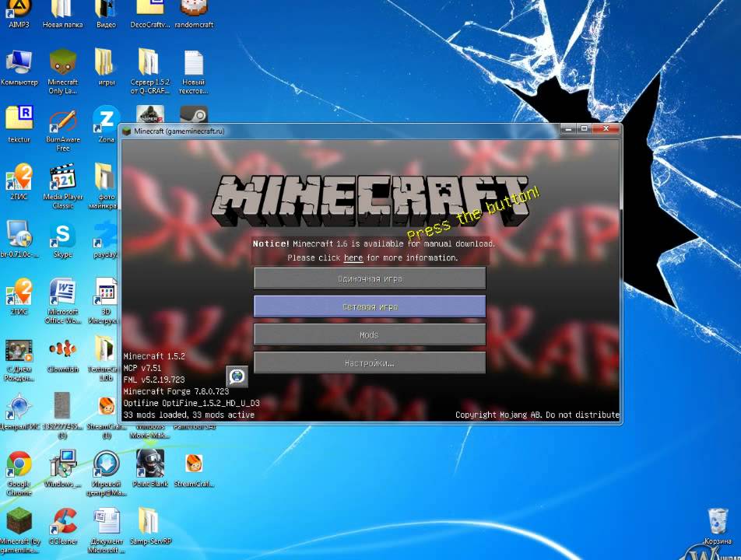Select the ЦентралИС desktop shortcut

click(19, 410)
